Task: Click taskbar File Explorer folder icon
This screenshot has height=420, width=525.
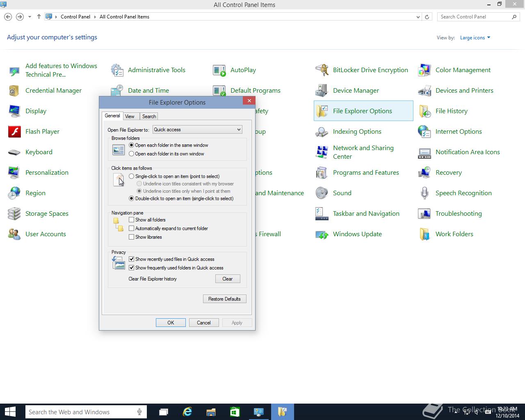Action: click(x=211, y=412)
